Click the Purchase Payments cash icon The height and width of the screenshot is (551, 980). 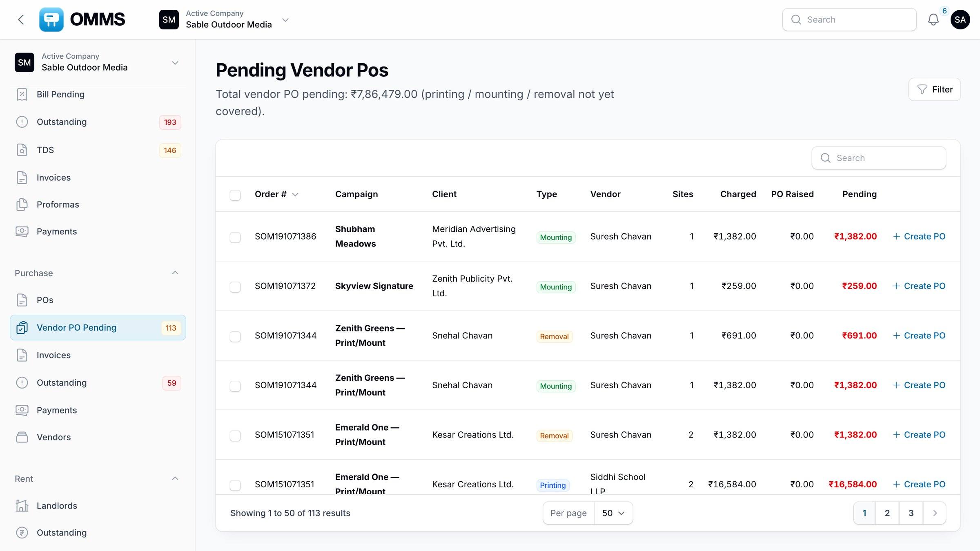[x=22, y=410]
